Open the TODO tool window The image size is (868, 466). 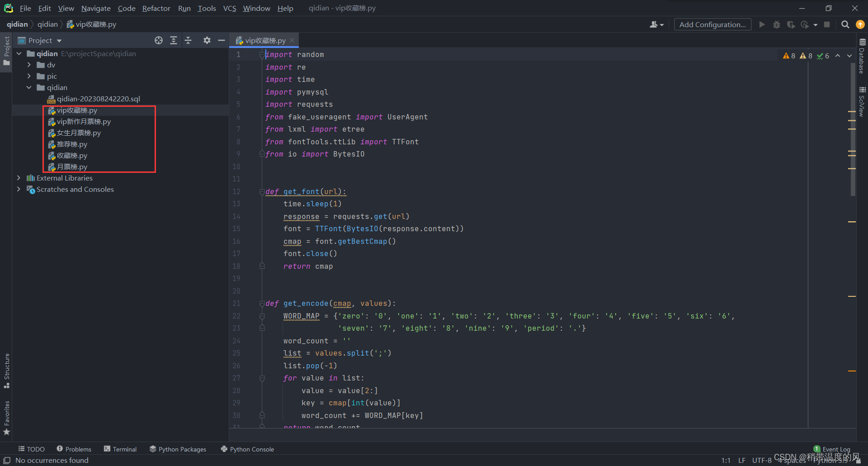[32, 449]
